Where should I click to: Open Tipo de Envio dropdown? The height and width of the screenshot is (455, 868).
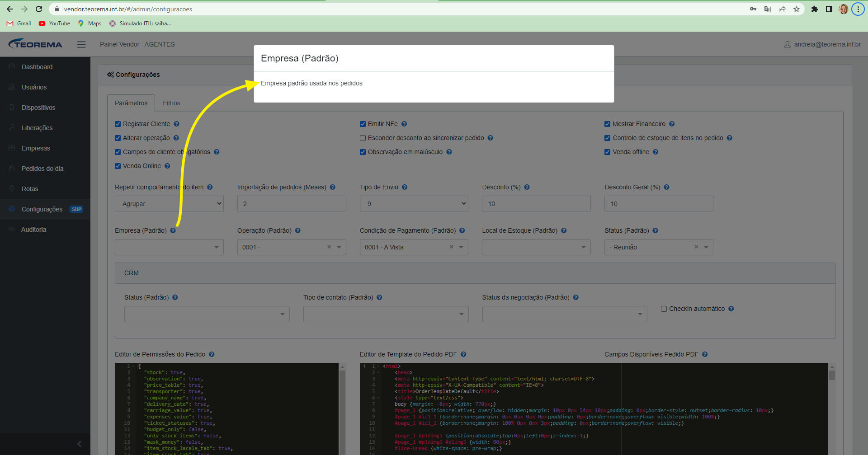(414, 204)
